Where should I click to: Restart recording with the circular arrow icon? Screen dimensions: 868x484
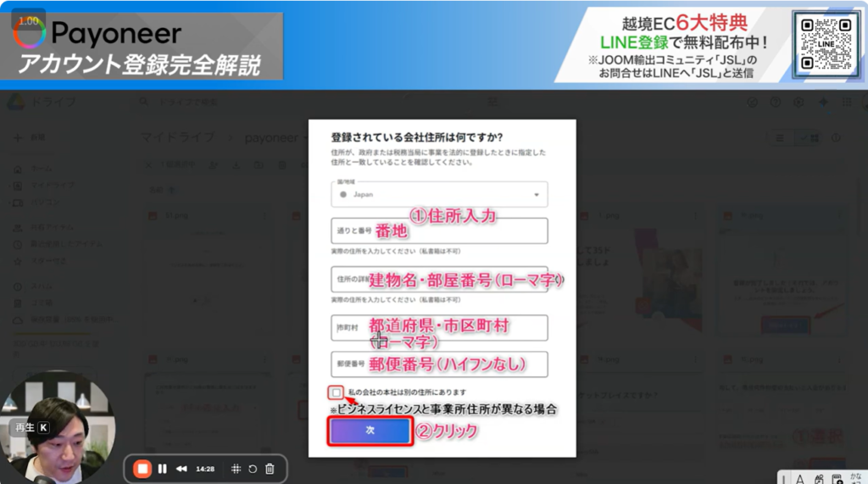click(253, 469)
